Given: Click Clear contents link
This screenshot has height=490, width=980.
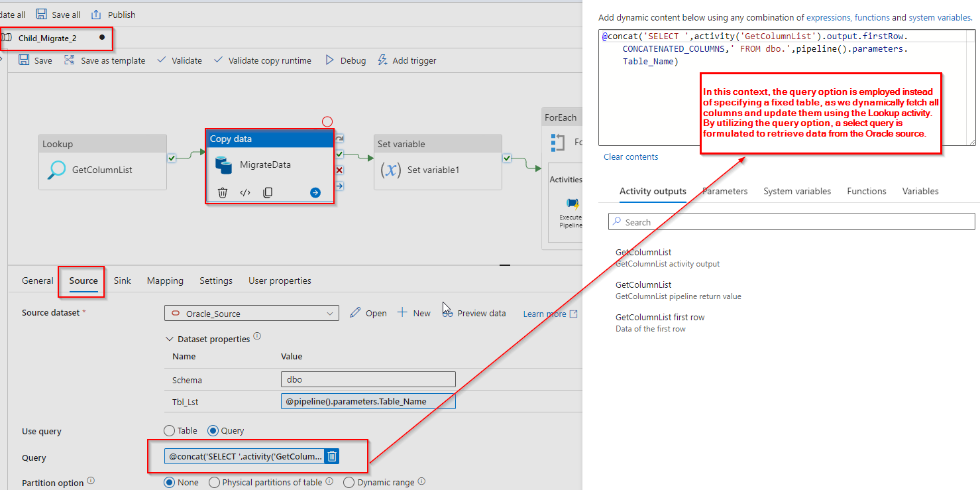Looking at the screenshot, I should [631, 156].
